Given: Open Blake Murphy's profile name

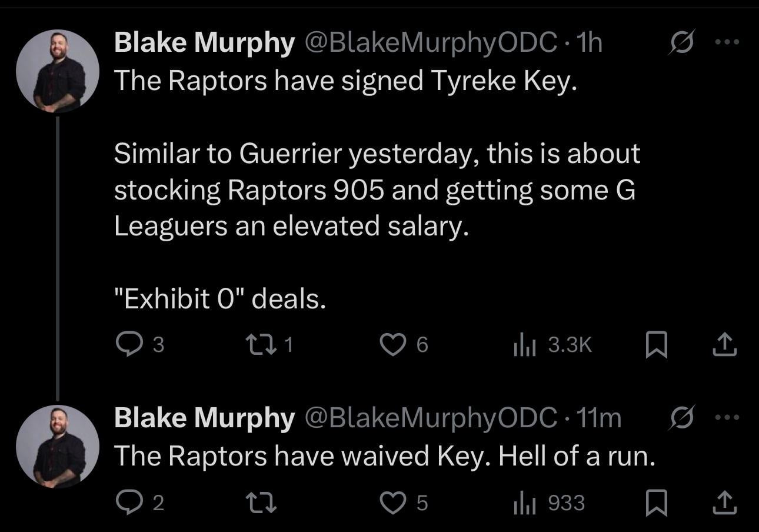Looking at the screenshot, I should point(203,41).
